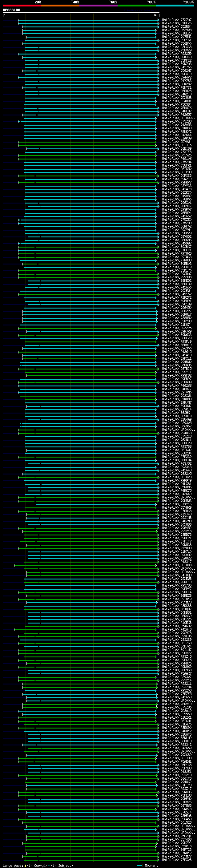The height and width of the screenshot is (868, 197).
Task: Click the UniRef100_Q01525 hit name
Action: pos(177,822)
